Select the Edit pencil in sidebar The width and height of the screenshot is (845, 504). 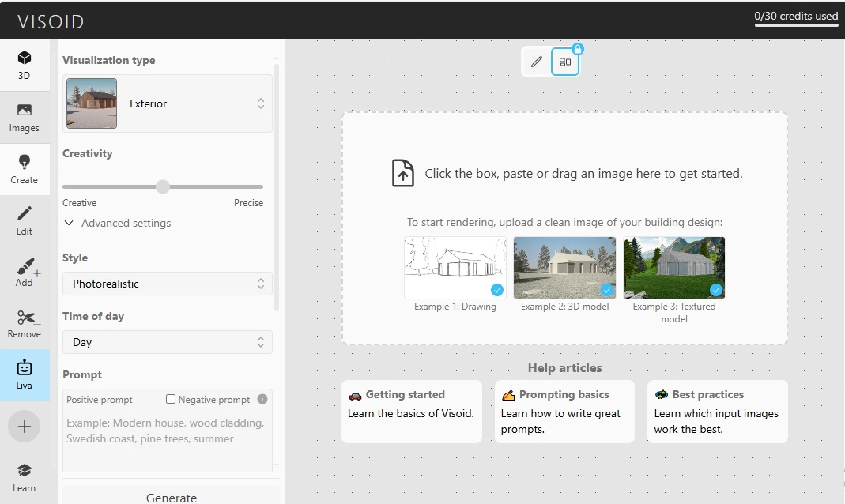pos(25,220)
